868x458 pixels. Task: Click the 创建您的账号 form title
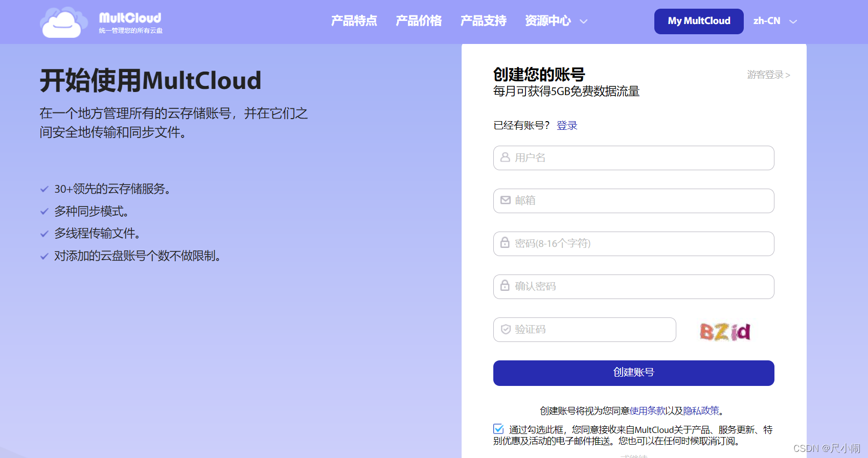539,75
